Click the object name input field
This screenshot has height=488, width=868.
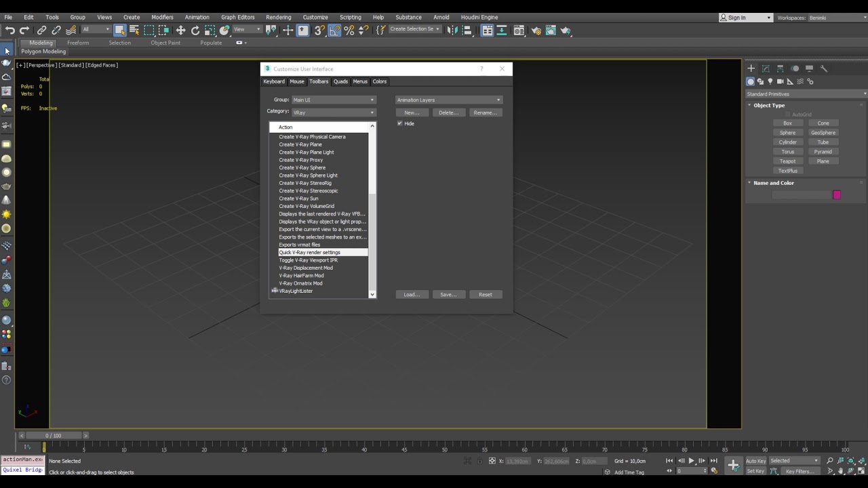click(801, 195)
